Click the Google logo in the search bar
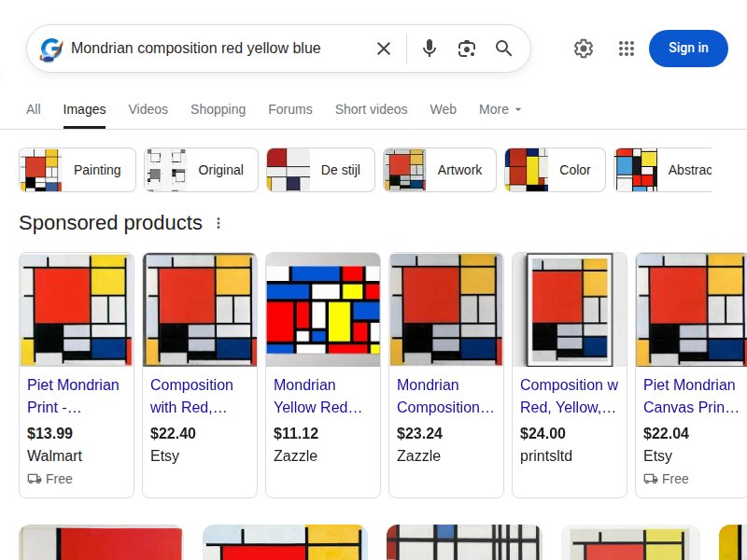This screenshot has height=560, width=747. [50, 49]
